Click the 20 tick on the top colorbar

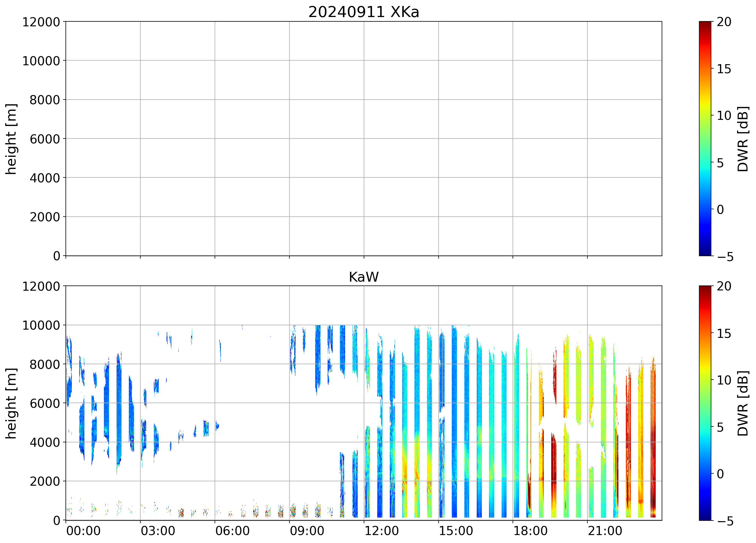[x=724, y=22]
